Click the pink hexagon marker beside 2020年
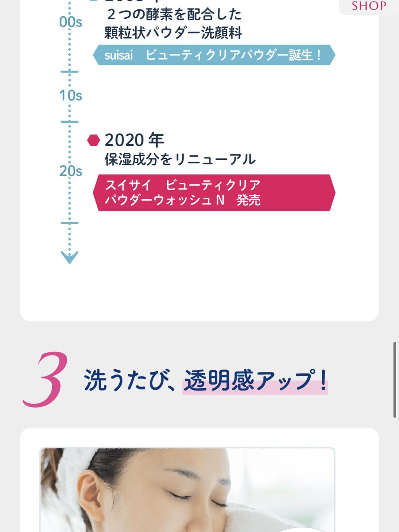 click(x=94, y=140)
